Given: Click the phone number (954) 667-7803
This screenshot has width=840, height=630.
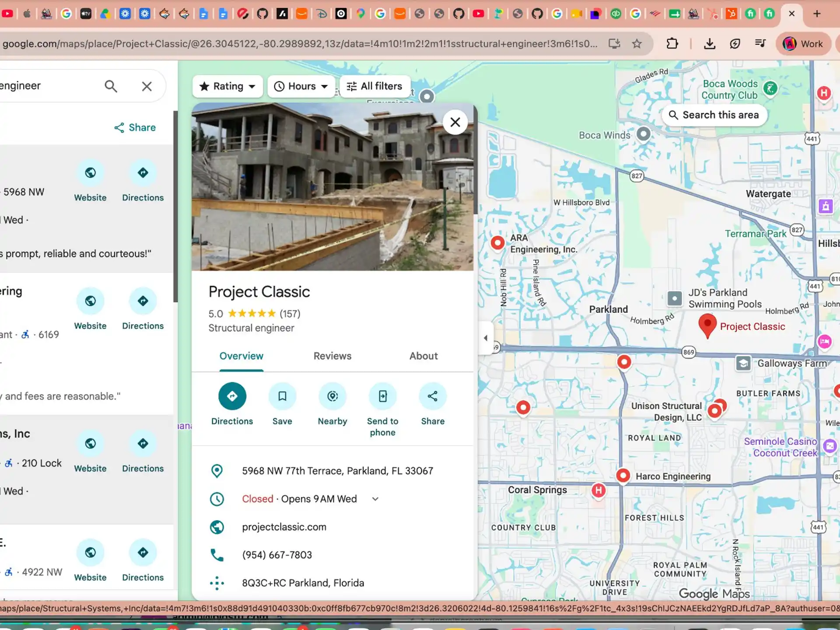Looking at the screenshot, I should [x=277, y=555].
